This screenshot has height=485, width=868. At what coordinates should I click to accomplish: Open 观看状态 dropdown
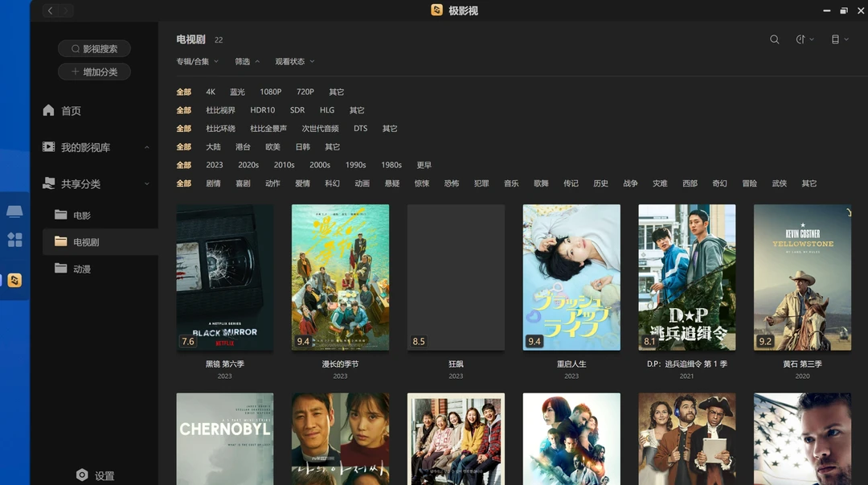(x=294, y=61)
